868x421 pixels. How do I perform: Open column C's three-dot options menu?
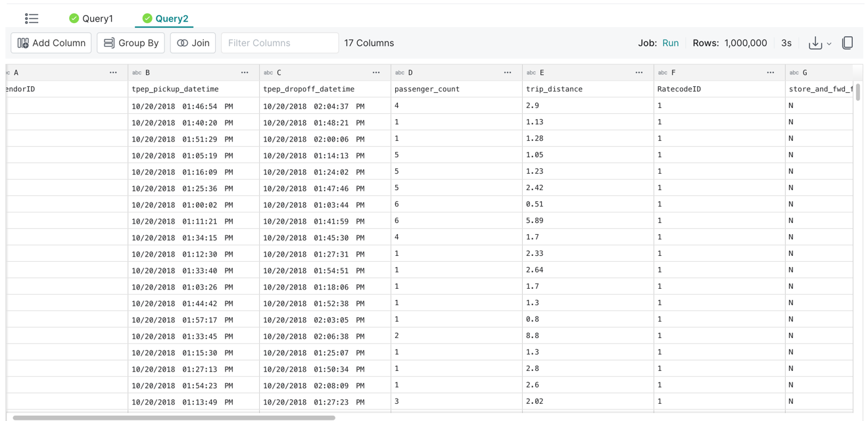pyautogui.click(x=376, y=72)
